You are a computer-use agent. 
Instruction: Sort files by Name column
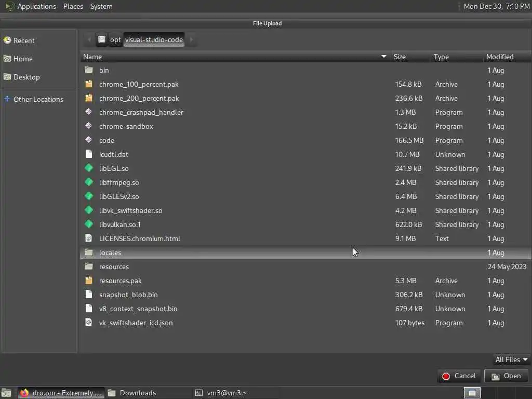235,57
